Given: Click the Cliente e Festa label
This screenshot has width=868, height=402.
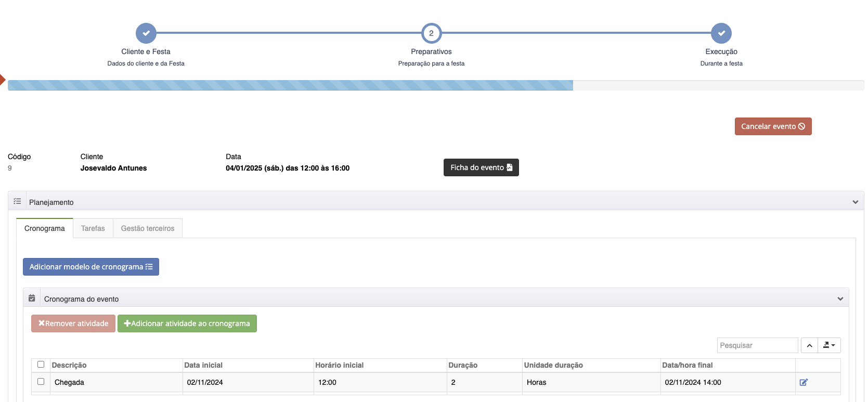Looking at the screenshot, I should (146, 51).
